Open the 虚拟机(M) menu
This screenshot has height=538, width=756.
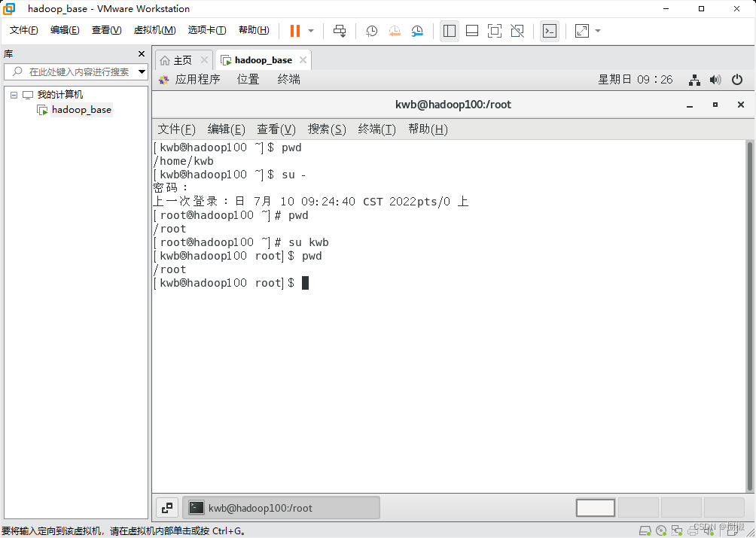[x=154, y=30]
